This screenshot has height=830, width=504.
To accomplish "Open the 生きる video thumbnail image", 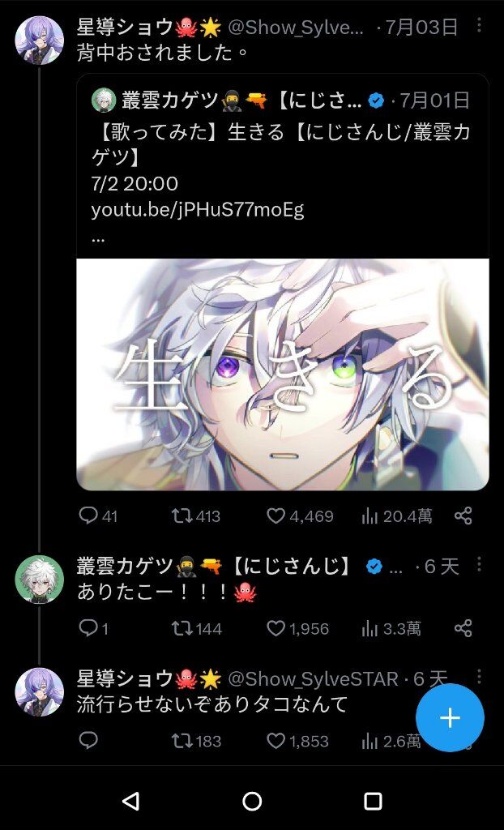I will click(283, 374).
